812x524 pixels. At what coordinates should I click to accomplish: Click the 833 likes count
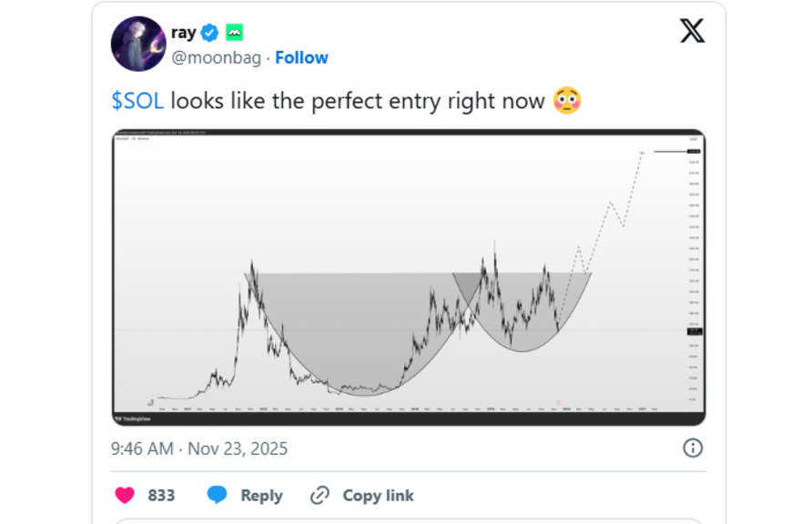[161, 495]
